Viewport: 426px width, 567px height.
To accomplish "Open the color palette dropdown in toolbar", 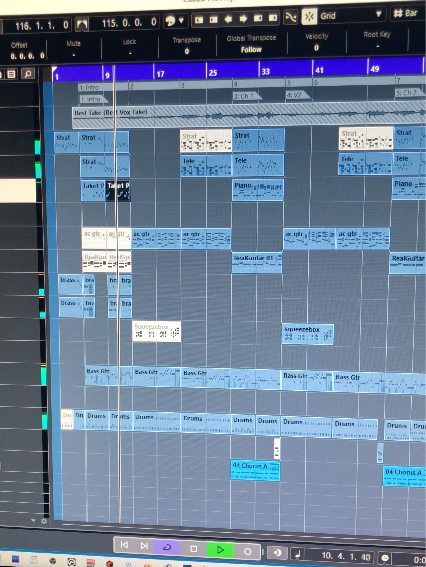I will 175,21.
